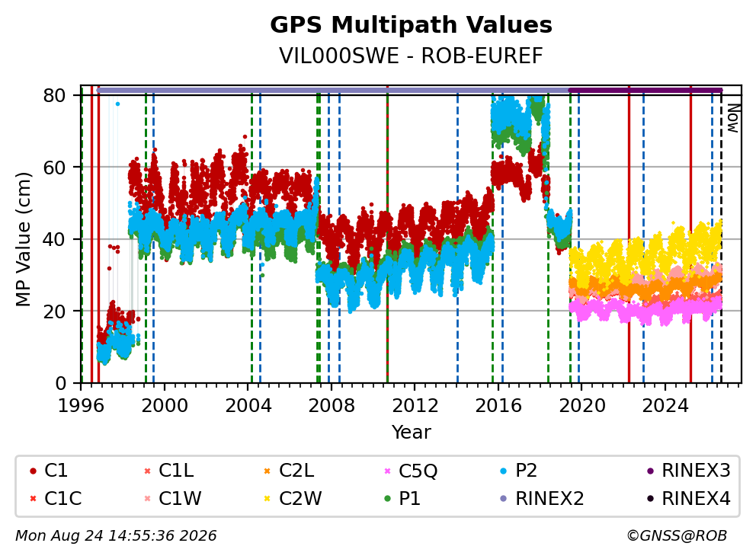Select the C5Q magenta legend marker
756x559 pixels.
click(x=387, y=471)
